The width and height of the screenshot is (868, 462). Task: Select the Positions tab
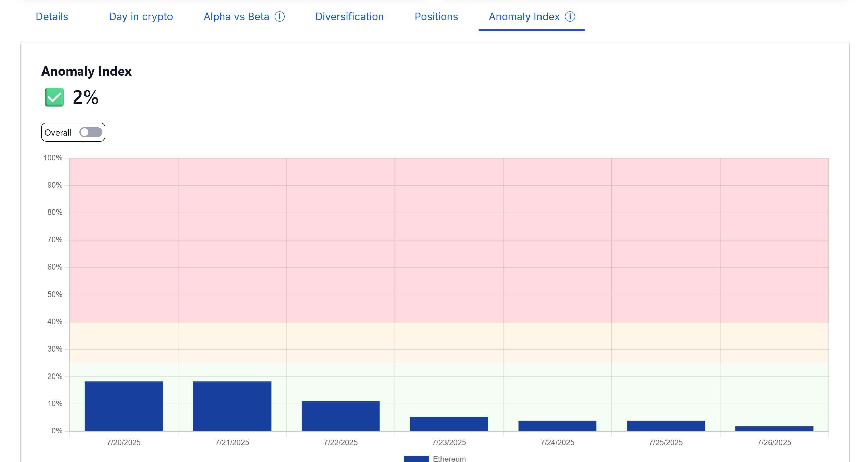click(x=436, y=17)
